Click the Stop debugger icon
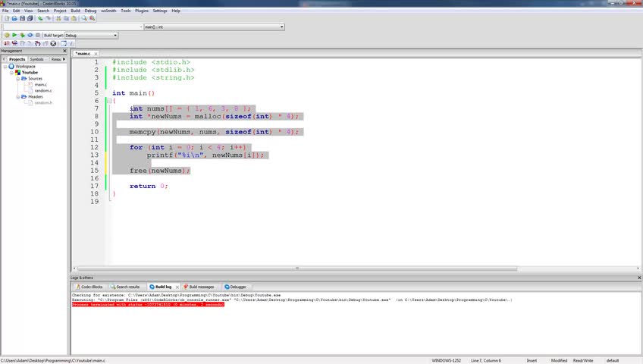 tap(53, 43)
